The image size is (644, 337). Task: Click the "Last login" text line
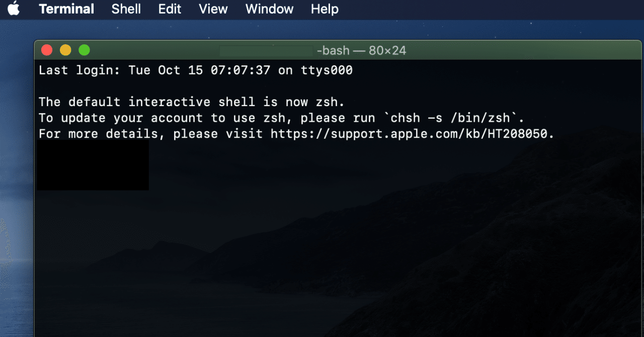coord(195,70)
